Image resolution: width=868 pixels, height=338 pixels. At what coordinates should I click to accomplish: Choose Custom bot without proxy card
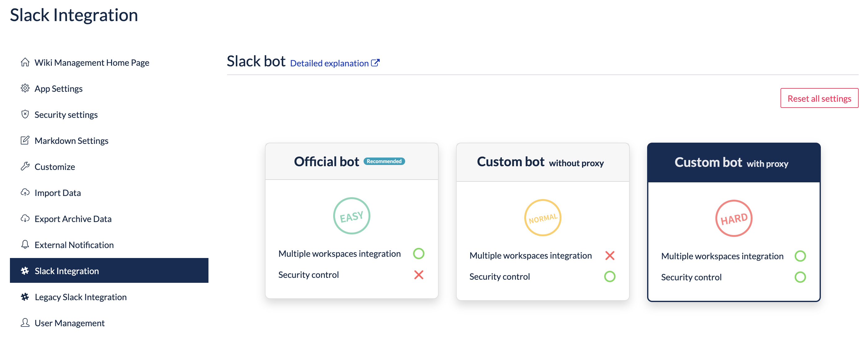(x=543, y=221)
